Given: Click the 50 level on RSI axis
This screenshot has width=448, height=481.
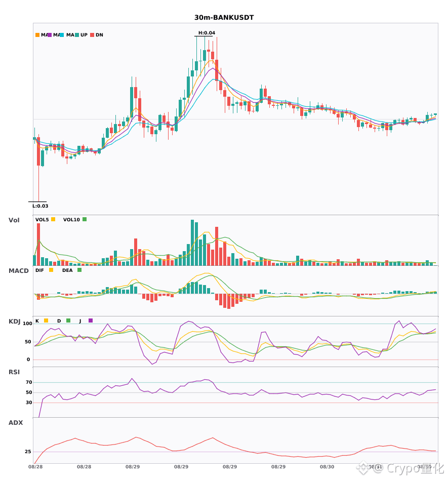Looking at the screenshot, I should [x=29, y=392].
